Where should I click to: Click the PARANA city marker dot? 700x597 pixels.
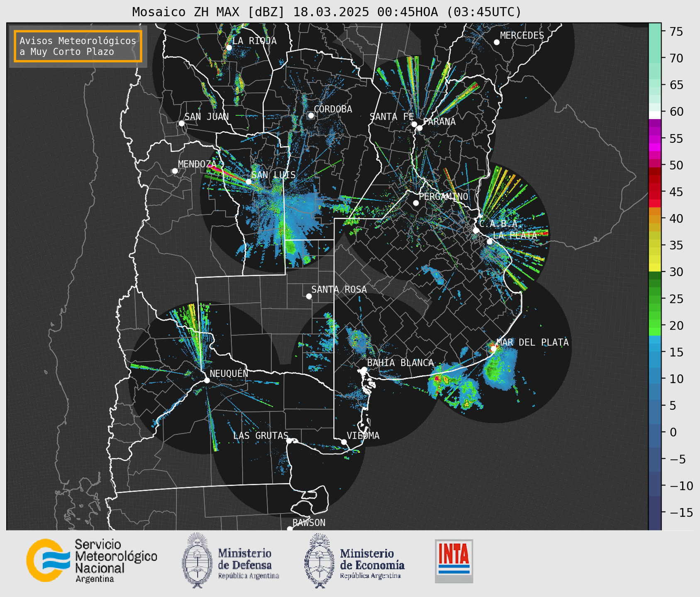coord(420,128)
